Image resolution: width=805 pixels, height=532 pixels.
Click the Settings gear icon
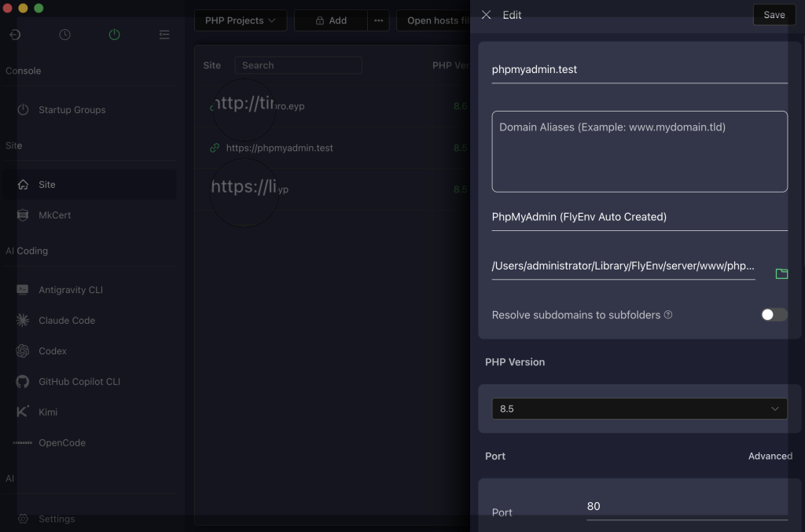click(23, 519)
